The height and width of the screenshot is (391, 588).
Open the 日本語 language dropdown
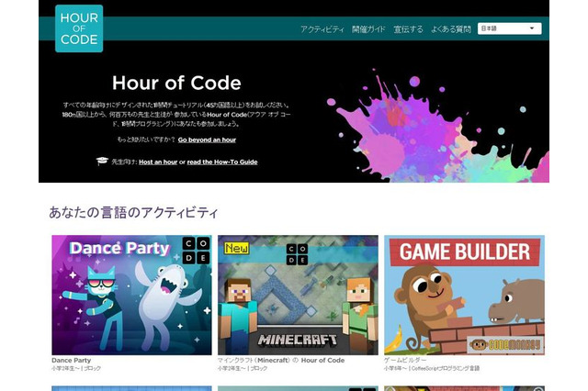[510, 28]
